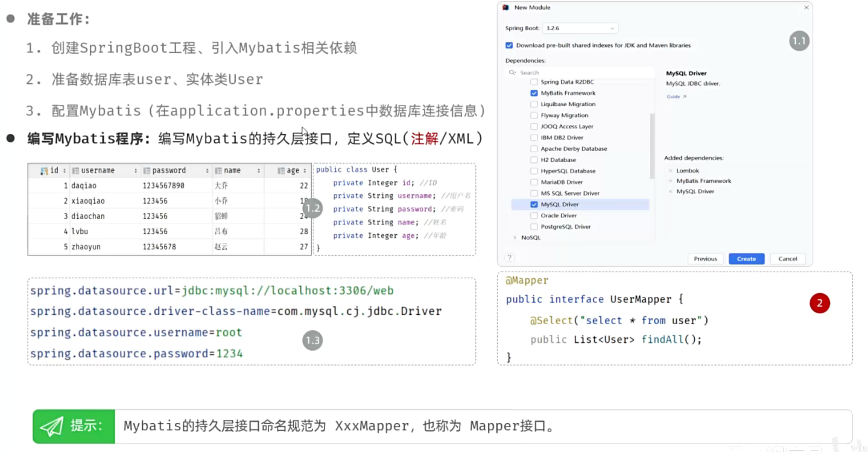868x452 pixels.
Task: Select table cell 'zhaoyun'
Action: pyautogui.click(x=86, y=247)
